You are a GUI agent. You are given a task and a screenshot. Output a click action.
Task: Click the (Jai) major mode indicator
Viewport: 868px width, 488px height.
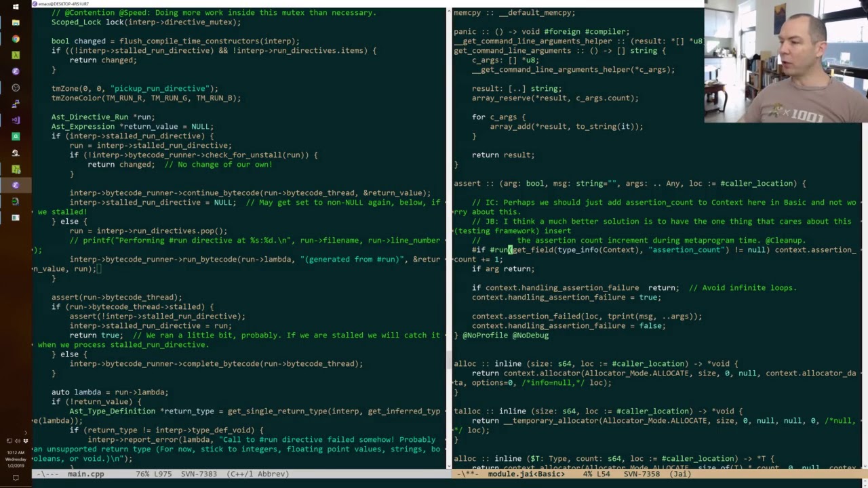[x=680, y=474]
